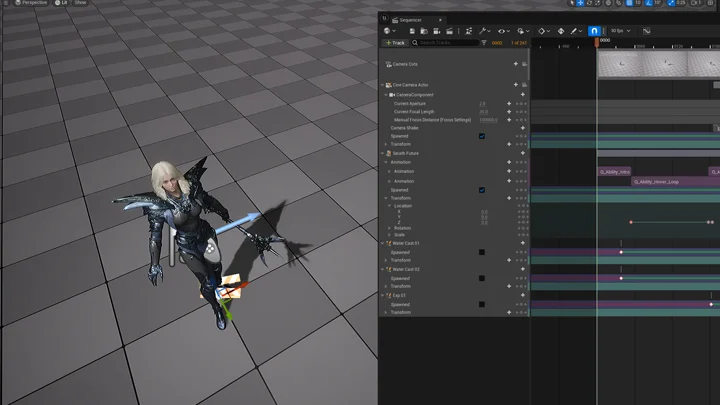Add key for Current Focal Length
The image size is (720, 405).
click(509, 112)
